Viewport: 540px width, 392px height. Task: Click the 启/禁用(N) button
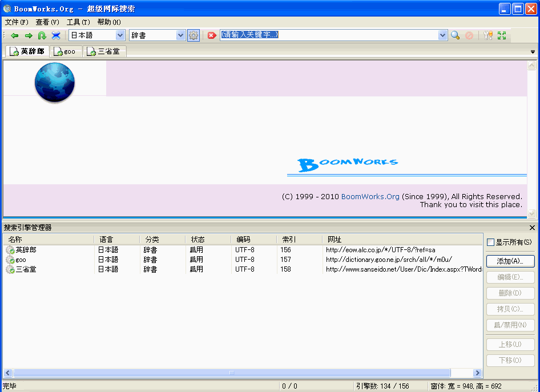(510, 325)
